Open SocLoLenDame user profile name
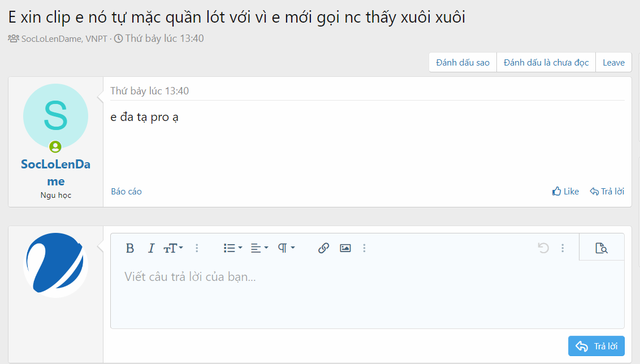 (x=55, y=172)
